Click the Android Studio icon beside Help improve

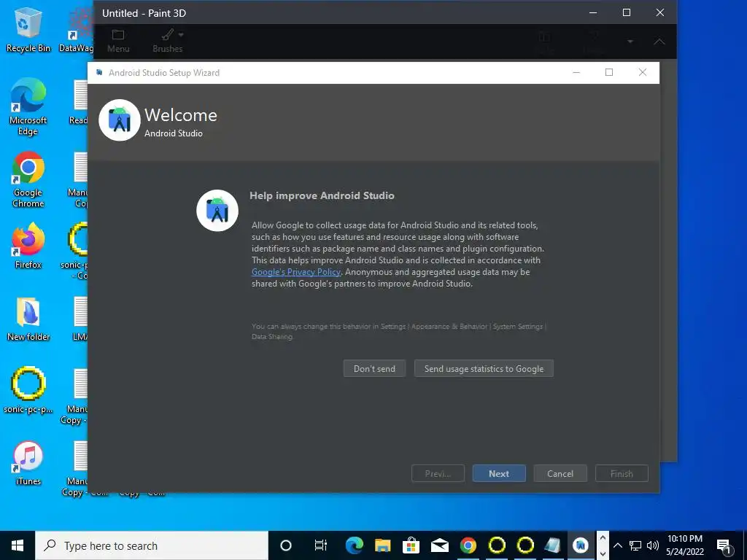click(217, 211)
